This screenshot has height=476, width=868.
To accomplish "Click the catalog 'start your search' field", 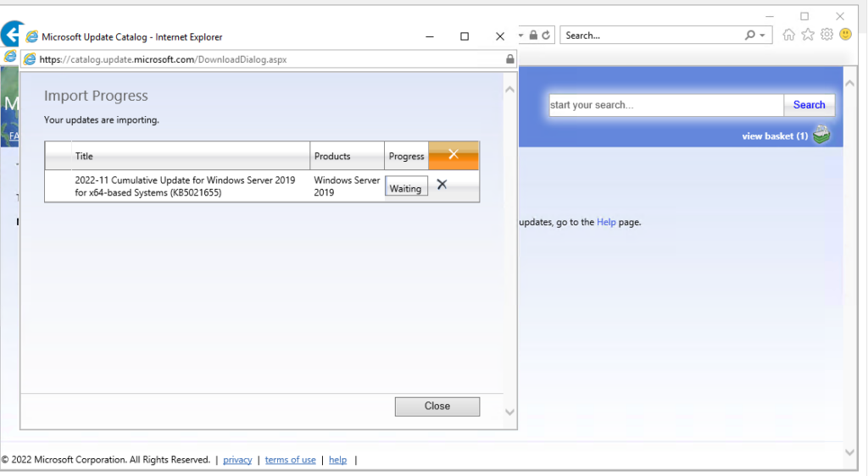I will pyautogui.click(x=666, y=105).
